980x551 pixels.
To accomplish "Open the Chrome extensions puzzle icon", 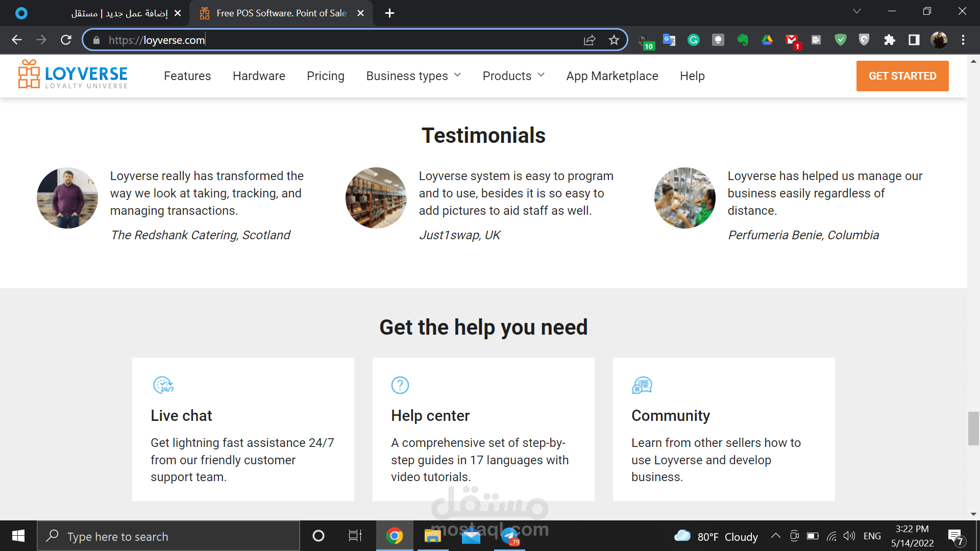I will (x=889, y=40).
